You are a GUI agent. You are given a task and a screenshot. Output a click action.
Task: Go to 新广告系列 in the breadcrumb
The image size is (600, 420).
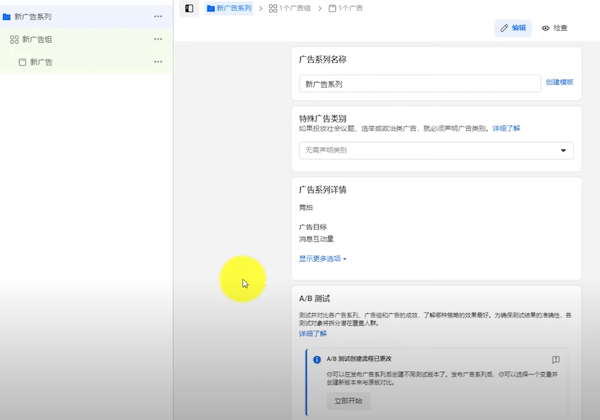[229, 8]
